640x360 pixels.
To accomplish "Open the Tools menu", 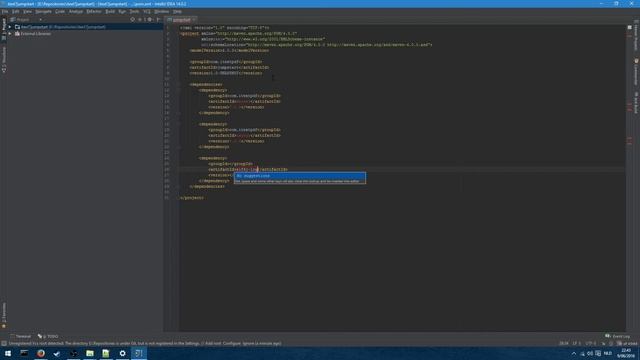I will (134, 11).
